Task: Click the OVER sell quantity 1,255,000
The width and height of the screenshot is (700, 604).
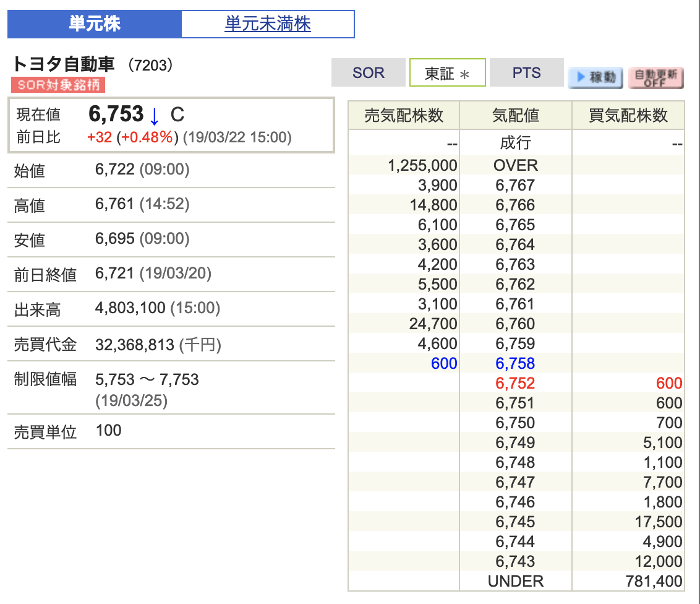Action: click(422, 165)
